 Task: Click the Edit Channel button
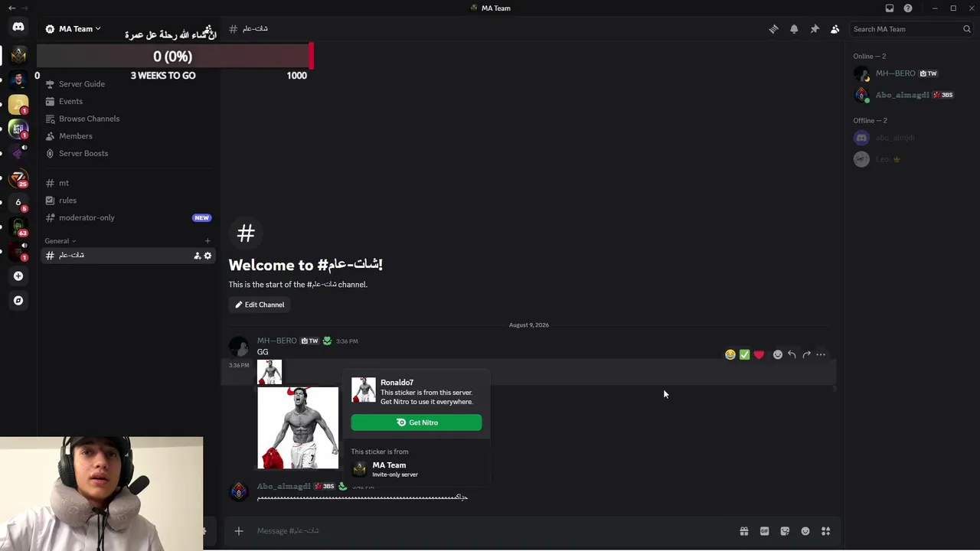point(260,305)
